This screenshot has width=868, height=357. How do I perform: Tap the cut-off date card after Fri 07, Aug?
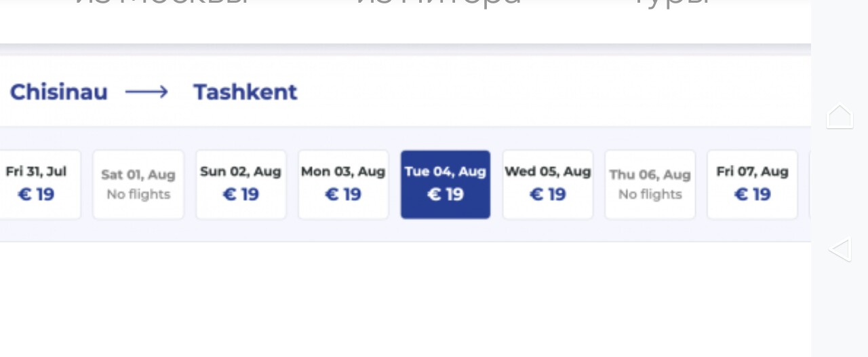tap(810, 185)
